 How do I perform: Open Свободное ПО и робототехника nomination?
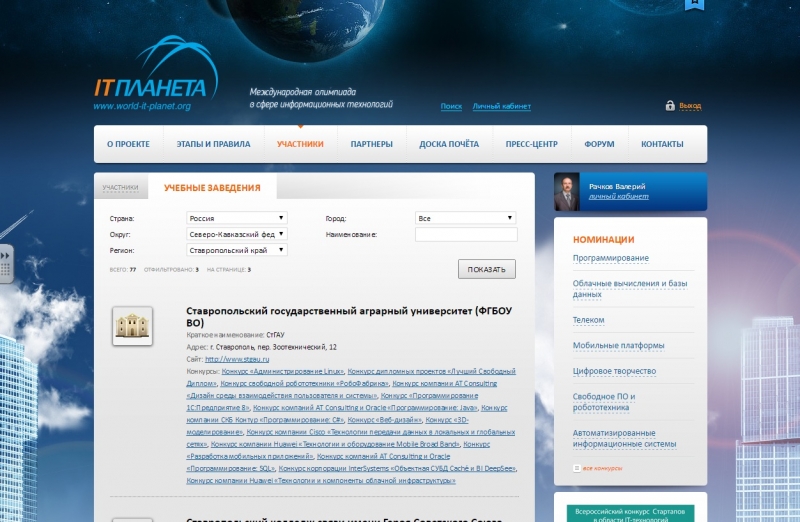(x=604, y=402)
